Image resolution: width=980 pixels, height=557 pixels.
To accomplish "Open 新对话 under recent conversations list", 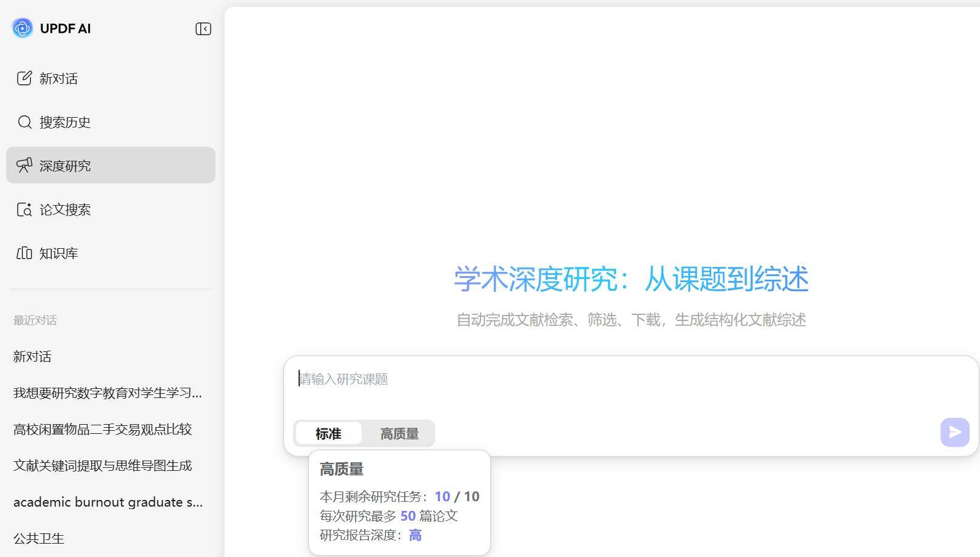I will (x=33, y=357).
